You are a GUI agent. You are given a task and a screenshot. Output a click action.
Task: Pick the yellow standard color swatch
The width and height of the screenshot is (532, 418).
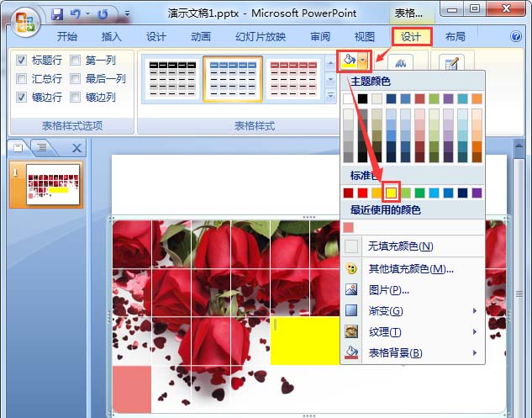click(391, 193)
